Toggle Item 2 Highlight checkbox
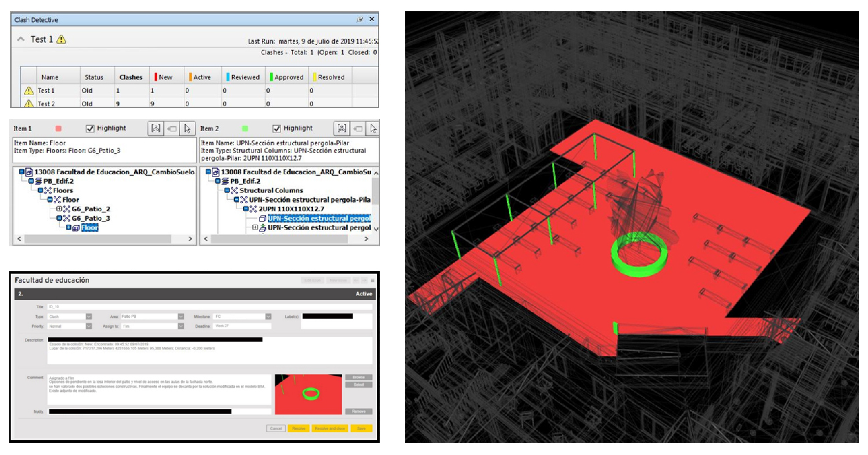This screenshot has height=455, width=868. pyautogui.click(x=277, y=129)
